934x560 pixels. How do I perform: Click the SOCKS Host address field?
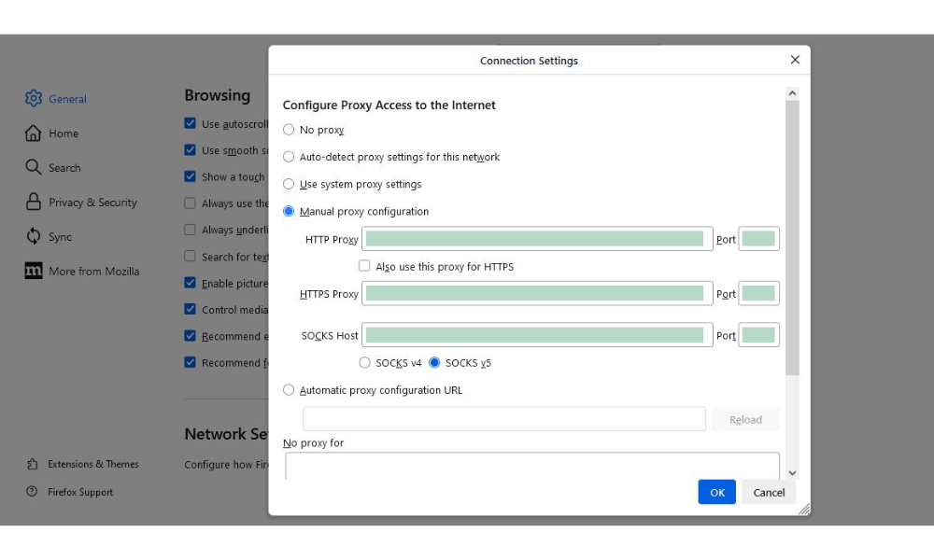point(537,335)
